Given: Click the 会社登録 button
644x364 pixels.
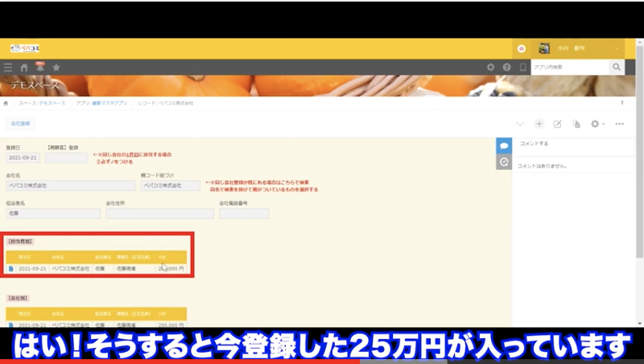Looking at the screenshot, I should pyautogui.click(x=20, y=124).
